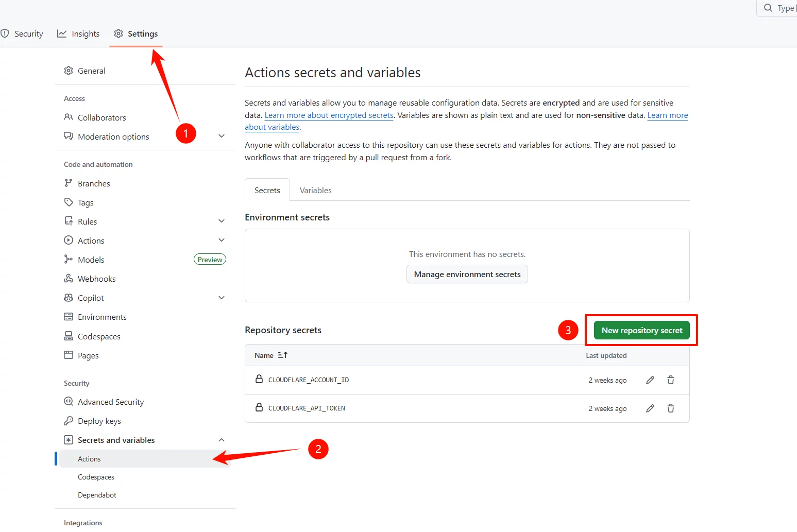797x532 pixels.
Task: Click the pencil icon for CLOUDFLARE_ACCOUNT_ID
Action: point(650,380)
